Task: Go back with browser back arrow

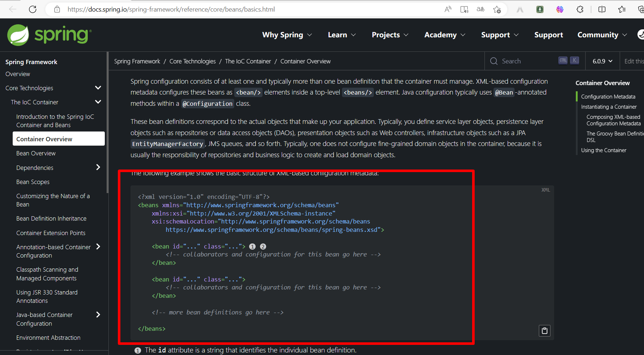Action: coord(13,9)
